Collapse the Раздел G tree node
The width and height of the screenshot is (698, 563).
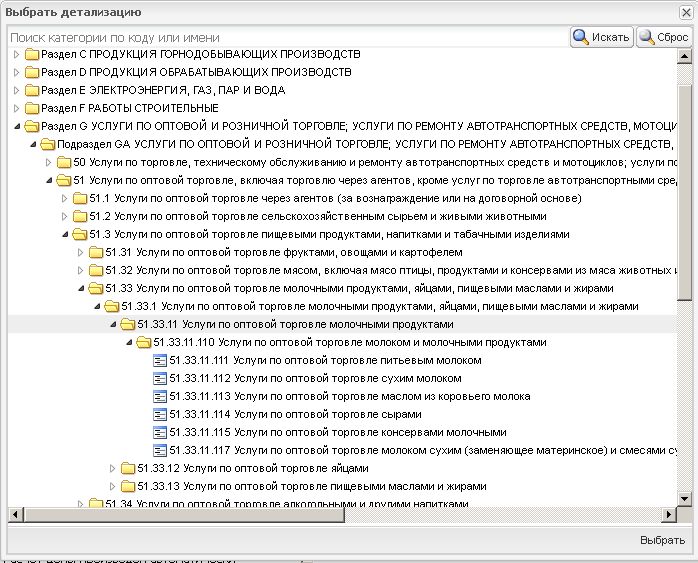[x=16, y=126]
